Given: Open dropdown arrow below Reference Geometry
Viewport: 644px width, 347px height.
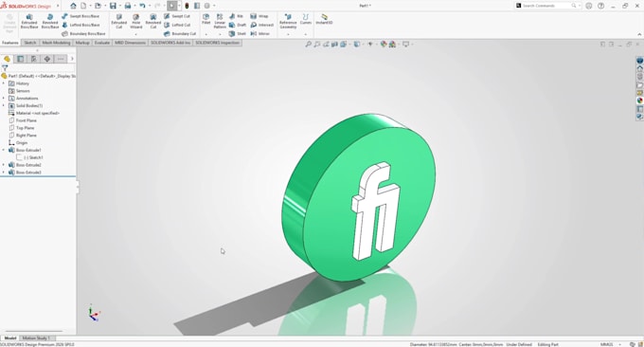Looking at the screenshot, I should 288,34.
